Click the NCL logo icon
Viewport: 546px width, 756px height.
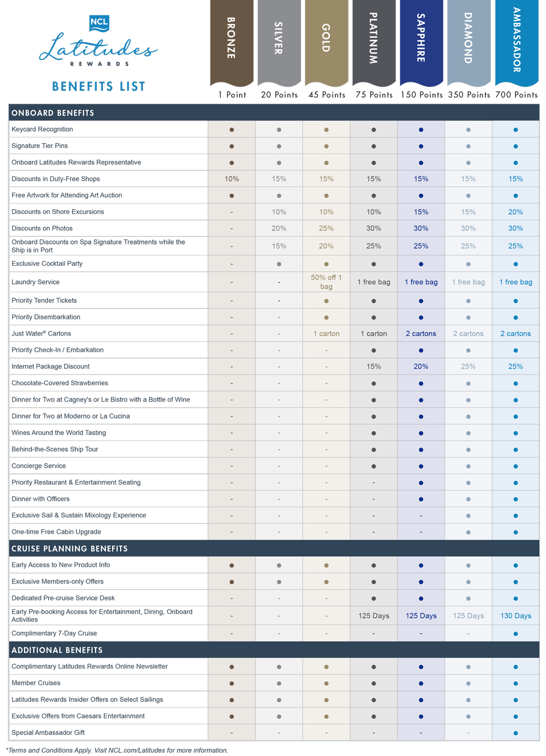pyautogui.click(x=98, y=24)
